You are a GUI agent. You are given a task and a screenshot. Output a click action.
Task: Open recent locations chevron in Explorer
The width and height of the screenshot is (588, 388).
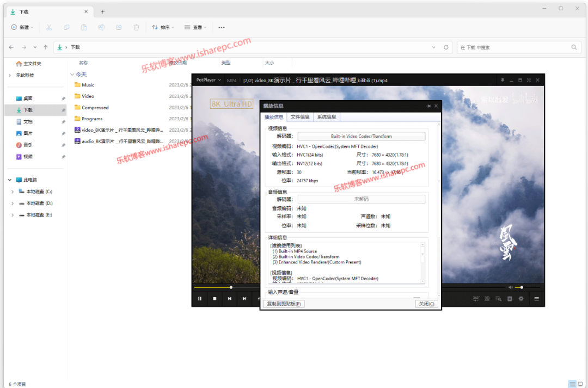35,47
